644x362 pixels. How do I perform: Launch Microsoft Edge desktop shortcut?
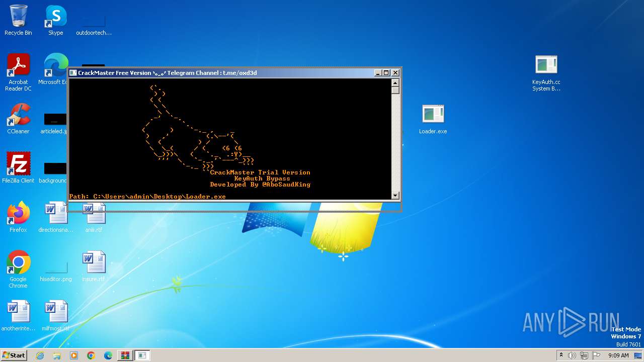tap(54, 69)
